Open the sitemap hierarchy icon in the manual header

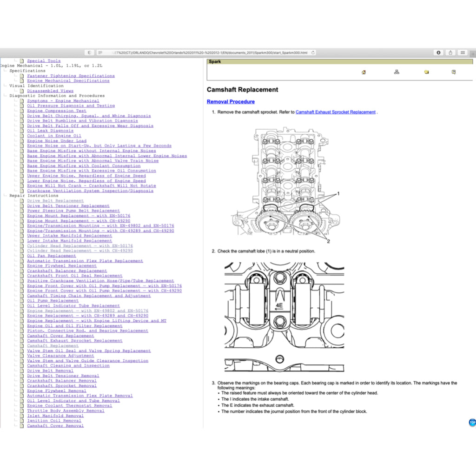tap(397, 72)
